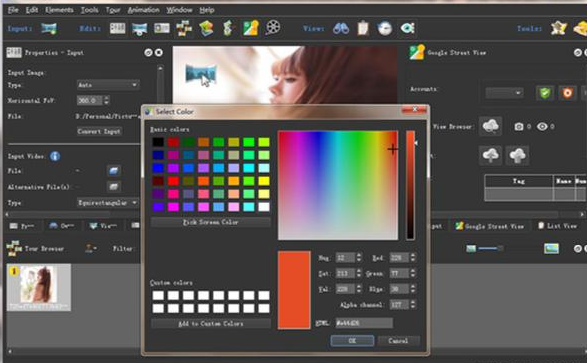Open the Properties editor toolbar icon
Image resolution: width=587 pixels, height=363 pixels.
coord(117,28)
